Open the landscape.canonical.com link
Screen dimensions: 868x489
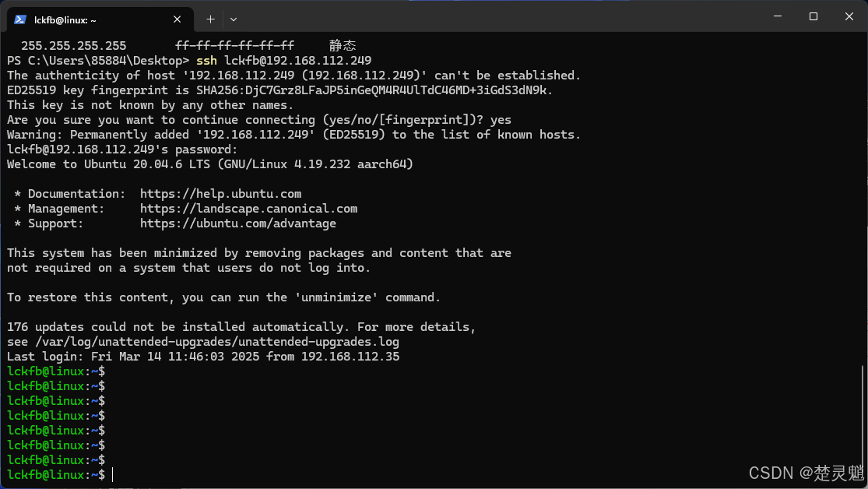248,209
